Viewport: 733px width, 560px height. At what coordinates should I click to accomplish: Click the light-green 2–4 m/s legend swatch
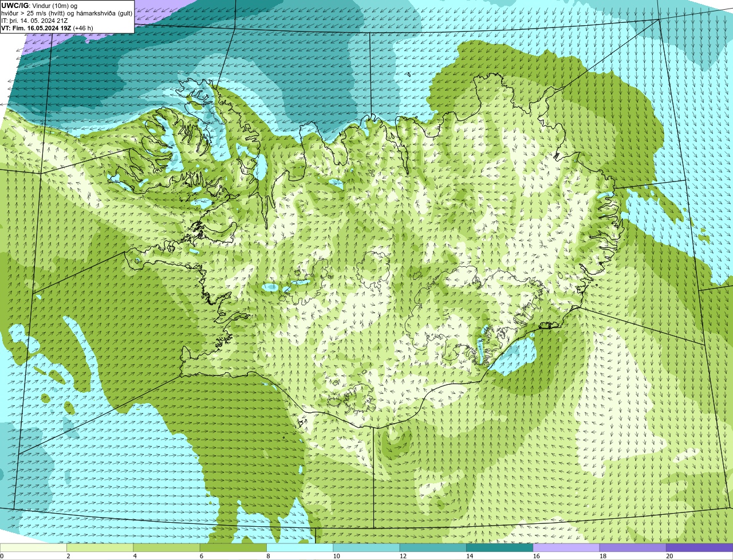(100, 547)
